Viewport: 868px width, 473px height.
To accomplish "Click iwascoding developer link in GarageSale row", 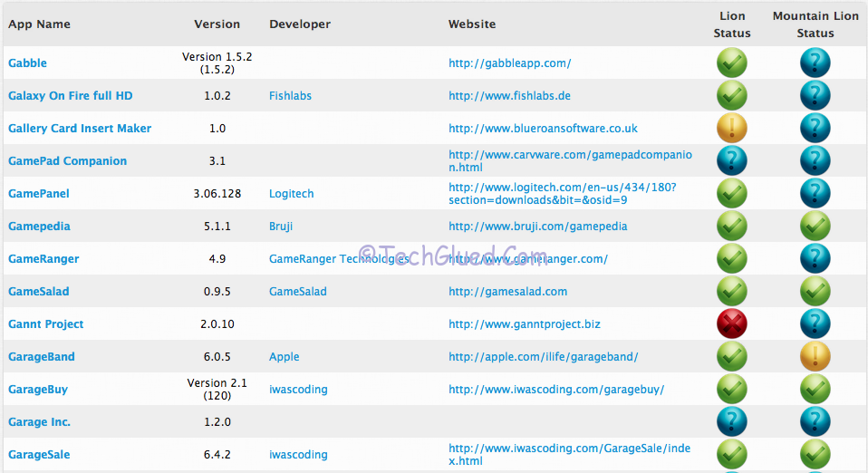I will [x=298, y=455].
